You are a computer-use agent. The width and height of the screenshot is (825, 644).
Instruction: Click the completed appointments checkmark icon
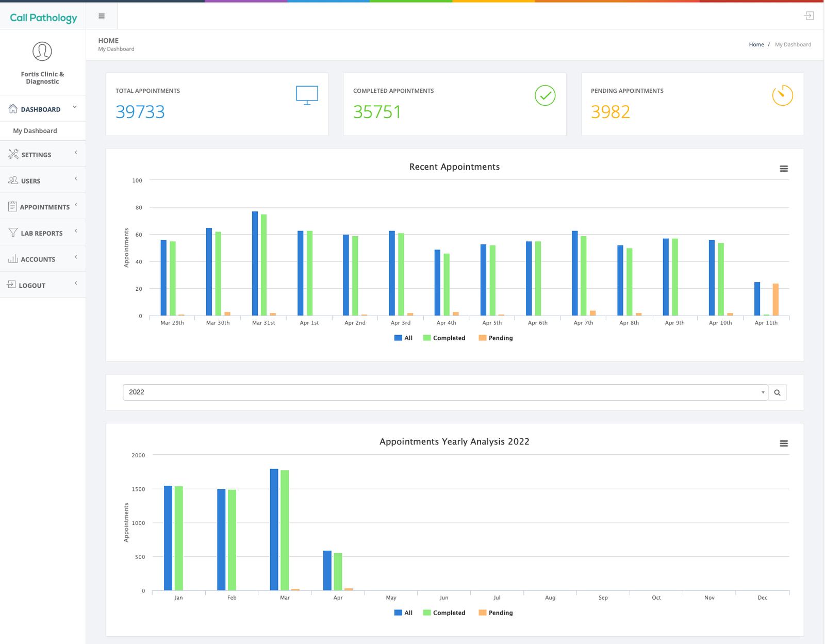pyautogui.click(x=544, y=95)
